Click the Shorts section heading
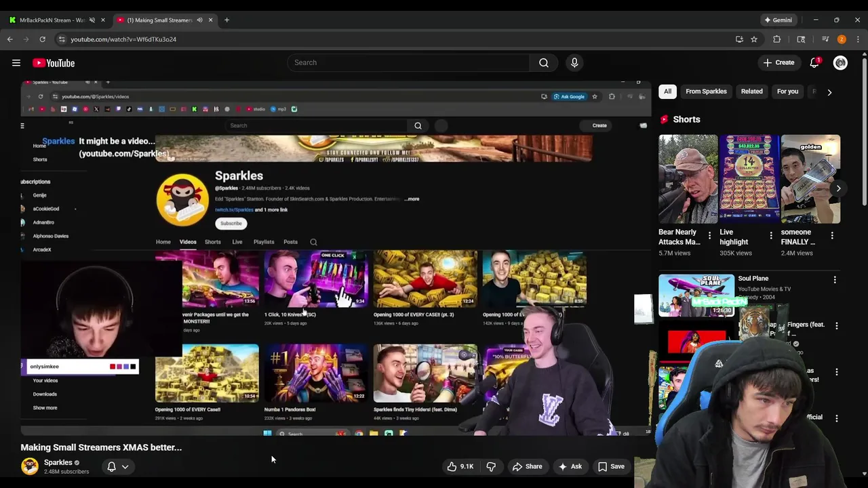 point(686,119)
